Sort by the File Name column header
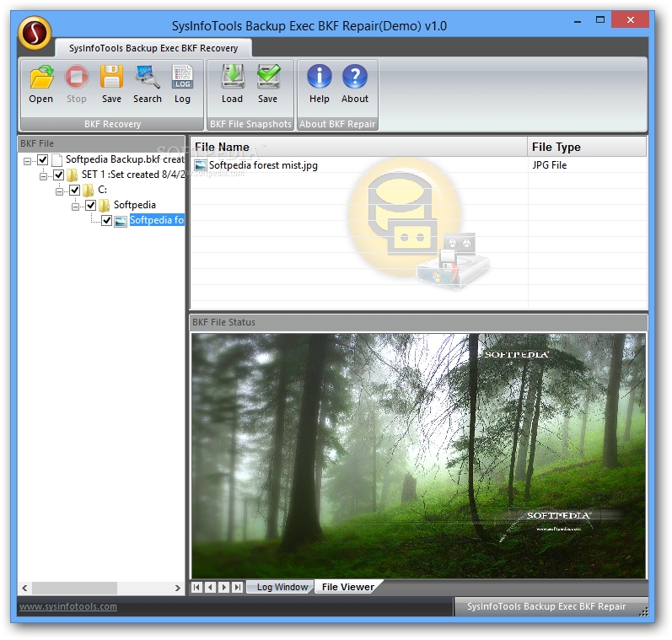The height and width of the screenshot is (640, 672). click(x=358, y=147)
